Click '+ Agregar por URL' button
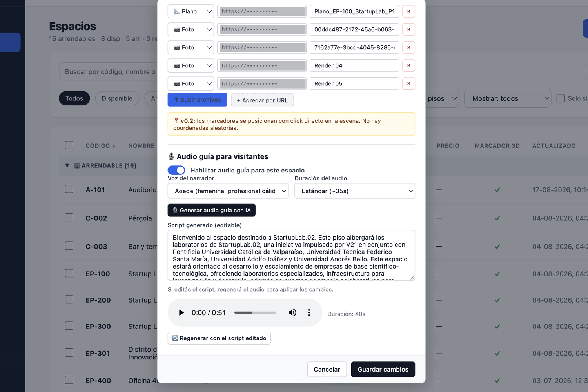Viewport: 588px width, 392px height. 262,100
